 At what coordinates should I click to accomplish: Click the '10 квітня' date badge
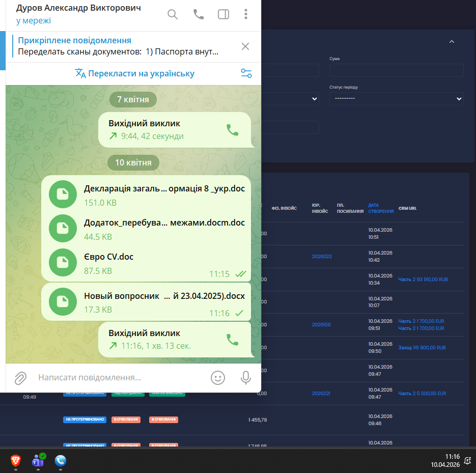click(x=133, y=163)
